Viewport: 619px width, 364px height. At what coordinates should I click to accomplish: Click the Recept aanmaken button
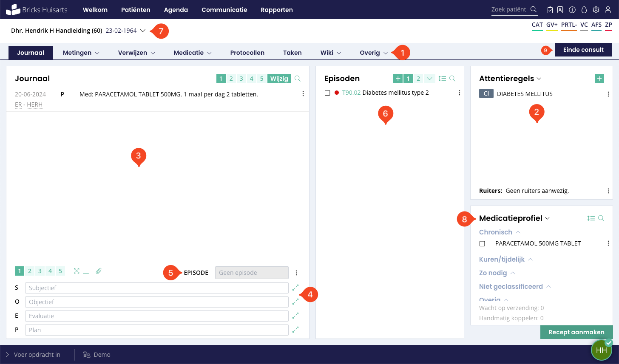(x=576, y=332)
